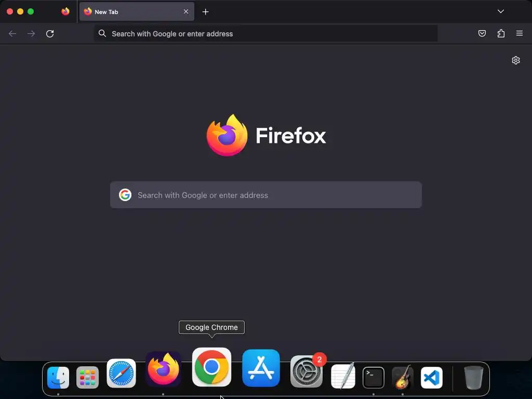This screenshot has width=532, height=399.
Task: Open the Save to Pocket icon
Action: [x=482, y=33]
